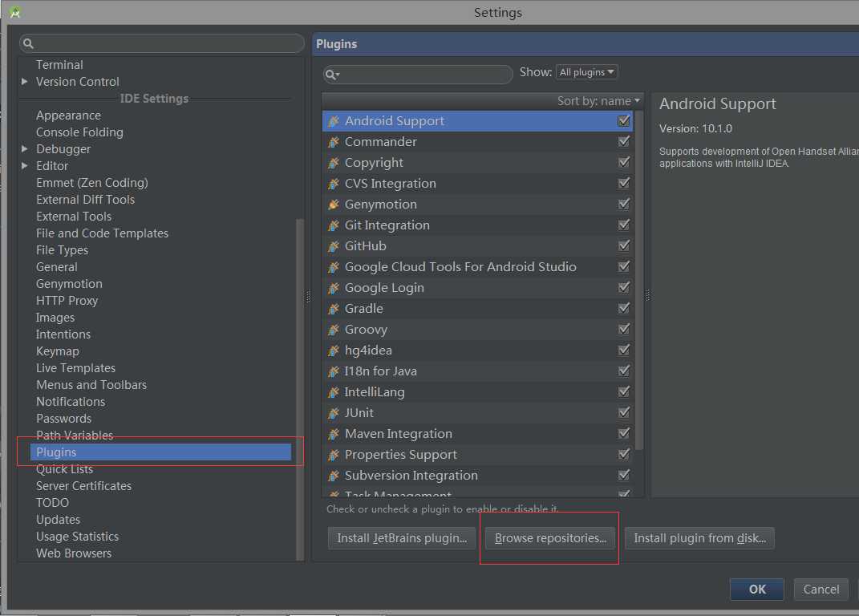
Task: Select the hg4idea plugin row
Action: point(478,351)
